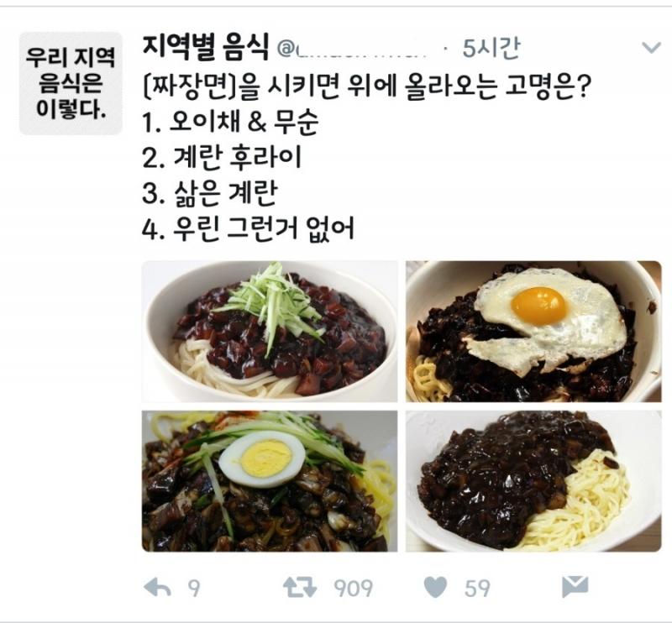Click the reply arrow icon

(x=157, y=588)
